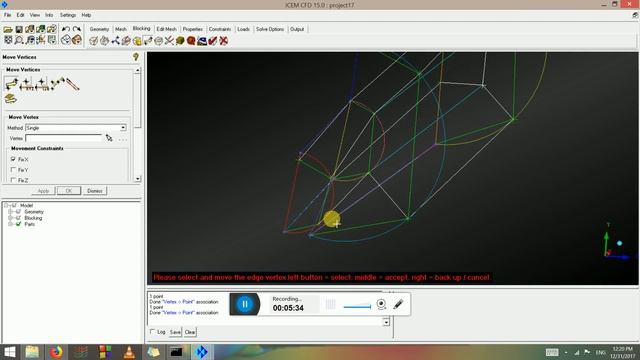The width and height of the screenshot is (640, 360).
Task: Click the Clear log button
Action: click(x=190, y=332)
